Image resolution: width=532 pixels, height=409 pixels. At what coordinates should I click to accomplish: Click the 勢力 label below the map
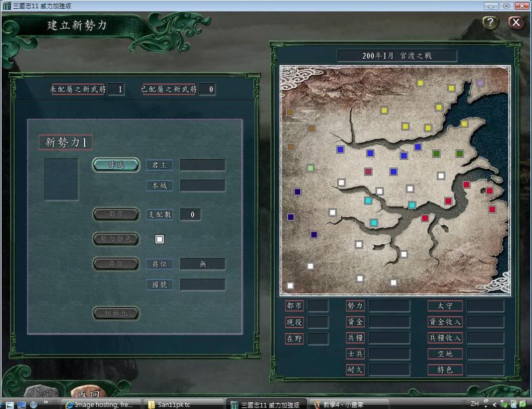click(x=355, y=306)
